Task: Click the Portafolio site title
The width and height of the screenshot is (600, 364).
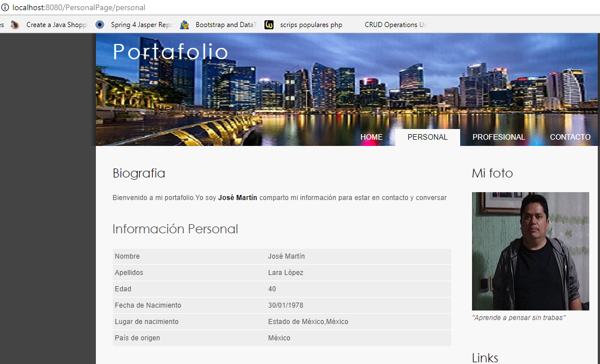Action: tap(170, 52)
